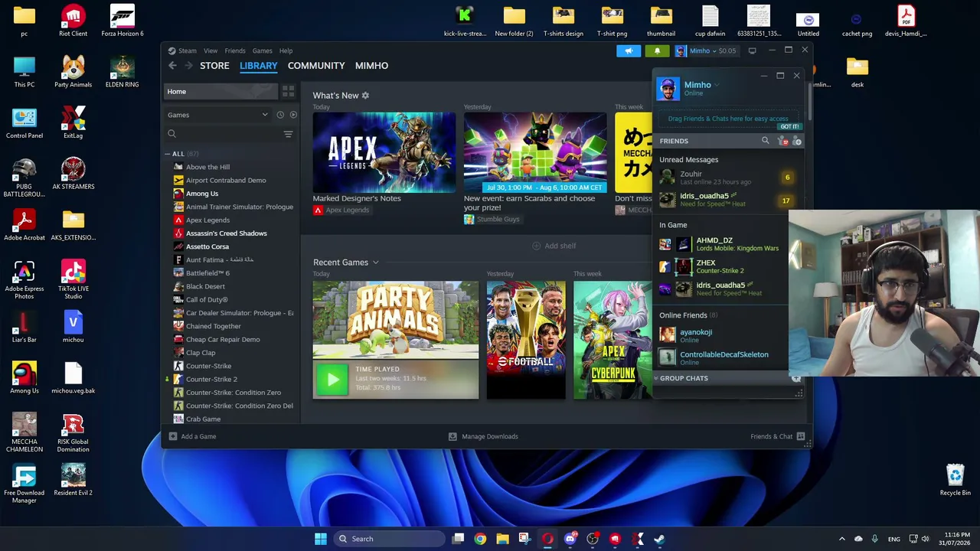Add a friend using plus icon

point(797,141)
